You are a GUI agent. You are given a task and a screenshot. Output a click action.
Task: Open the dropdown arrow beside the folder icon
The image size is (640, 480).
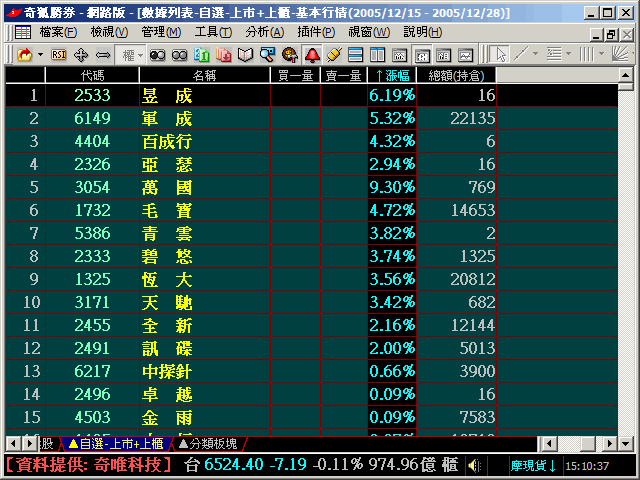[x=40, y=55]
